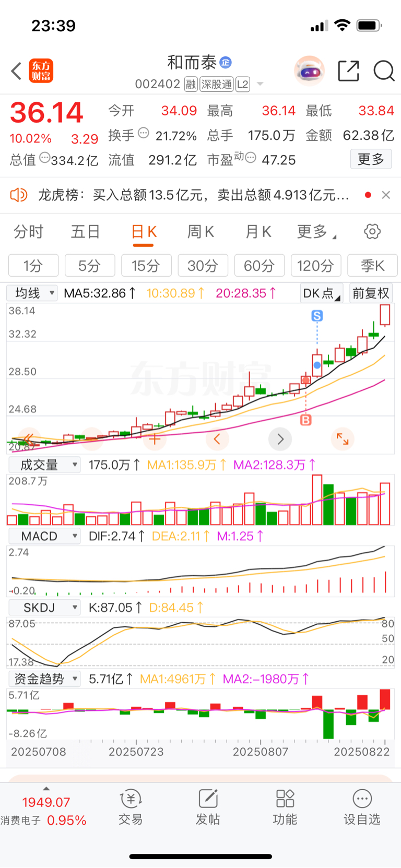The height and width of the screenshot is (868, 401).
Task: Move chart right with the gray chevron
Action: pyautogui.click(x=280, y=439)
